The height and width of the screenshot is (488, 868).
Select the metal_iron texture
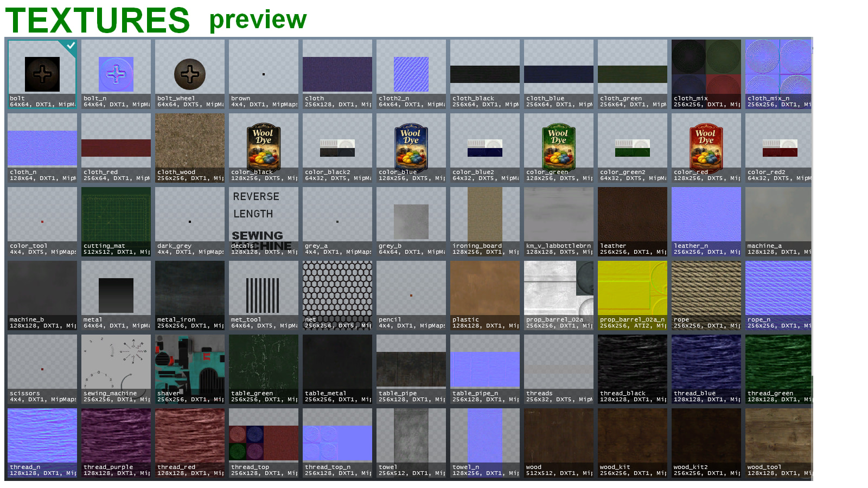click(190, 296)
